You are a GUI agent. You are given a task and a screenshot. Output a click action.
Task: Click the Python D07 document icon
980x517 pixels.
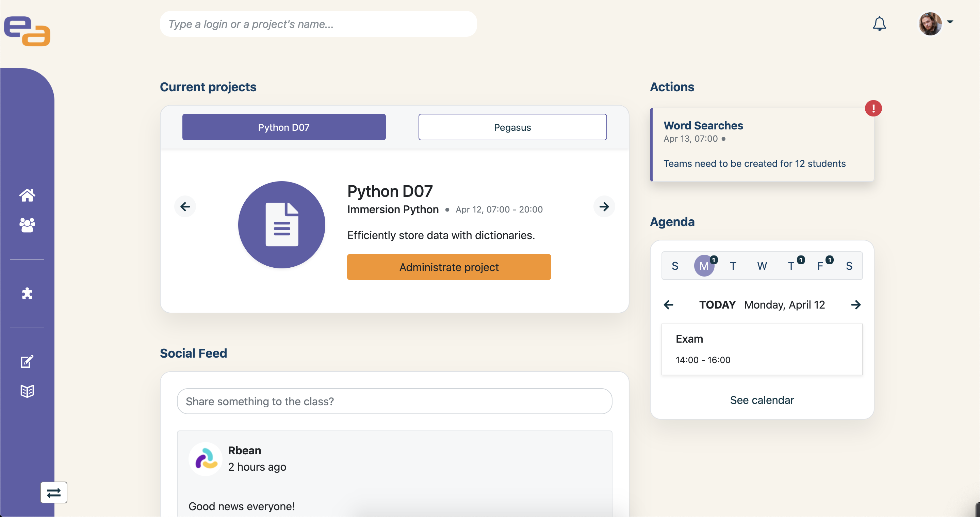point(281,225)
